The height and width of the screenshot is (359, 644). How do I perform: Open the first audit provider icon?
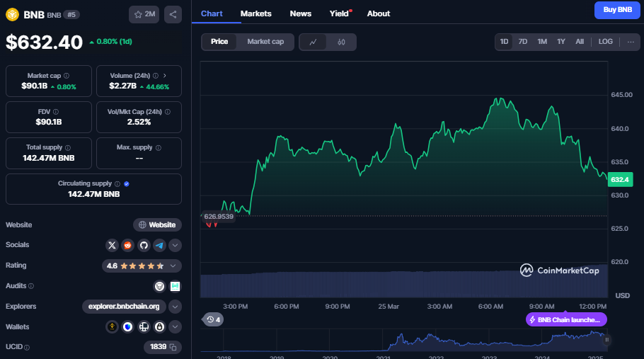point(159,286)
